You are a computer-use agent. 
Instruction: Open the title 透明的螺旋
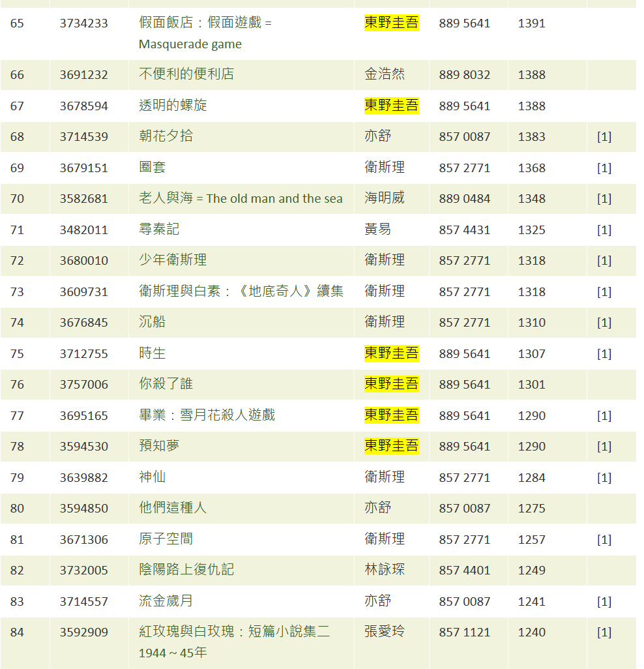point(173,106)
